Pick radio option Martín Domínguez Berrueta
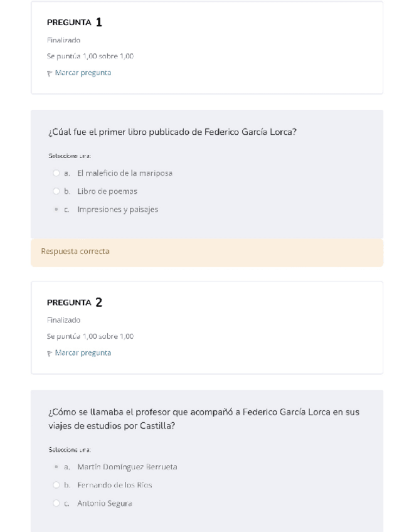The width and height of the screenshot is (414, 532). (56, 467)
